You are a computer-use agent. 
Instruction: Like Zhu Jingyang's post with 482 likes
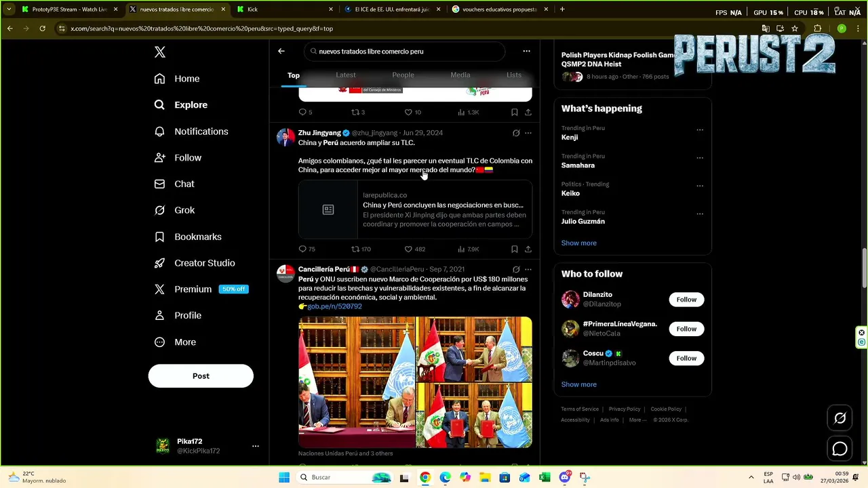414,249
